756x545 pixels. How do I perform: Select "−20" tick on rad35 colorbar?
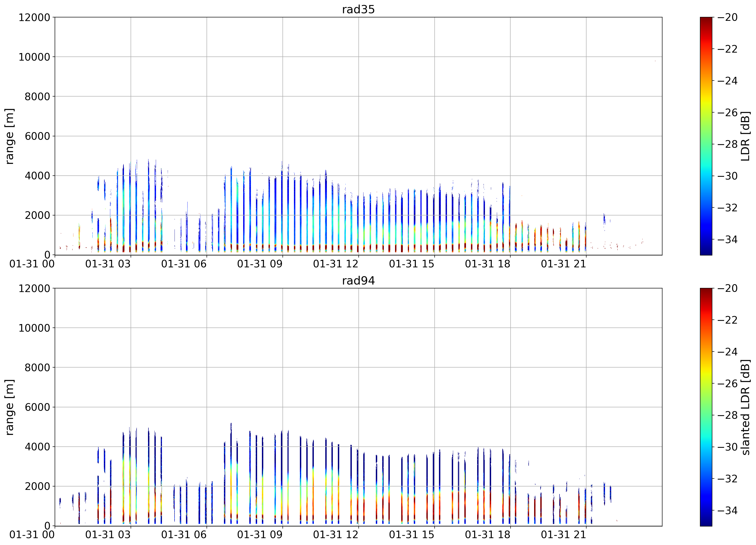(727, 17)
